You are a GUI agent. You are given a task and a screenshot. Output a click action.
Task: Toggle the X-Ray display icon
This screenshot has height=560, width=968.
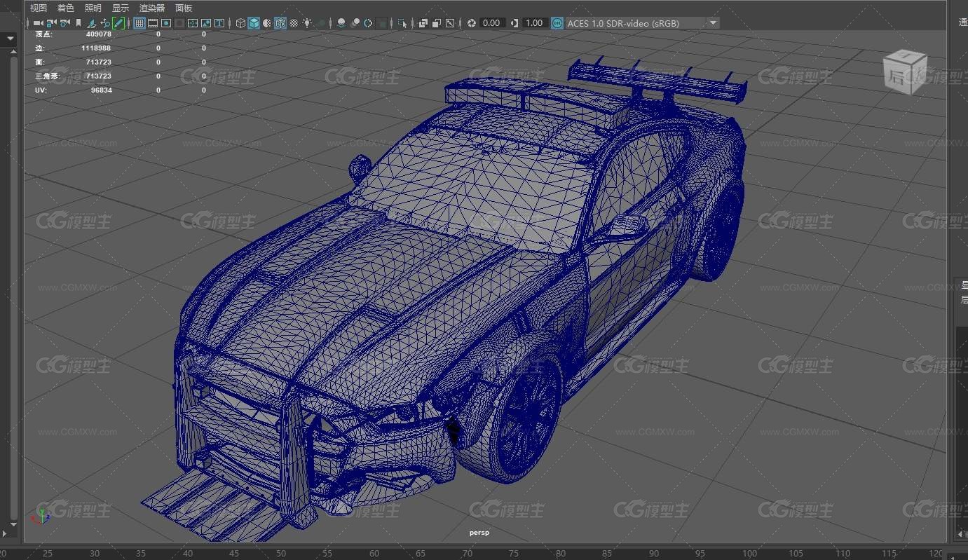[423, 23]
